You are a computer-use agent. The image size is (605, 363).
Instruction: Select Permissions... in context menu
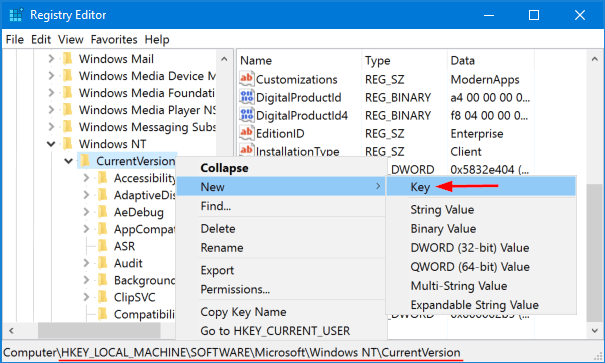[281, 289]
